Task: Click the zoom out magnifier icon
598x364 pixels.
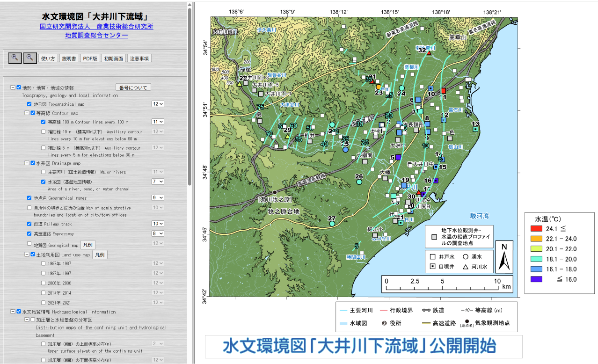Action: tap(29, 58)
